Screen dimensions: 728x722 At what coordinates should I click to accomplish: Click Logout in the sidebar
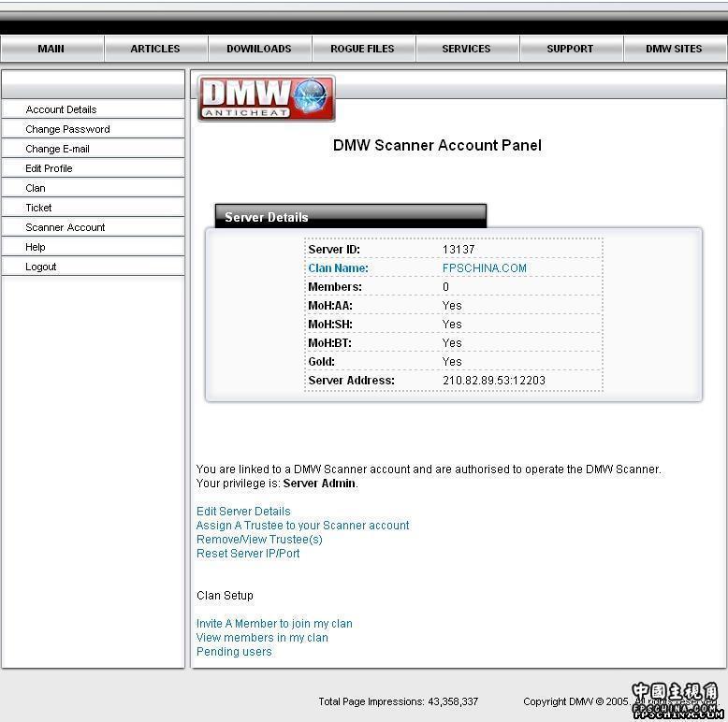[x=93, y=267]
